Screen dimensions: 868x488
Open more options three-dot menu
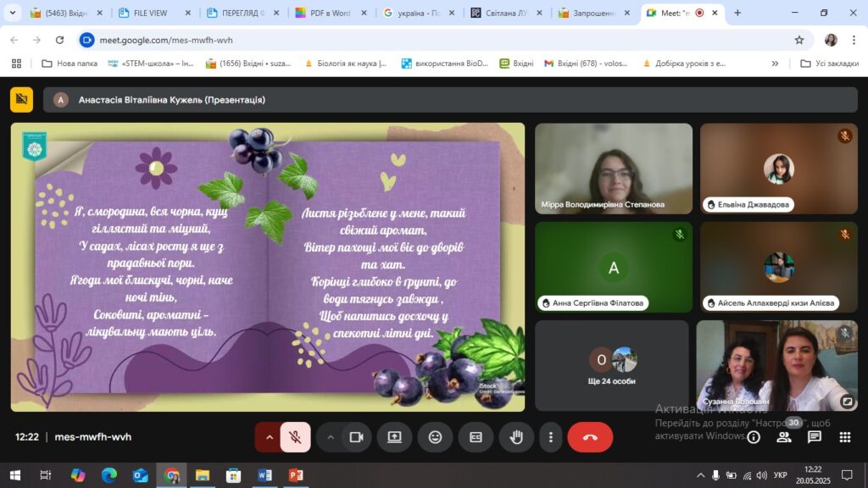coord(551,437)
